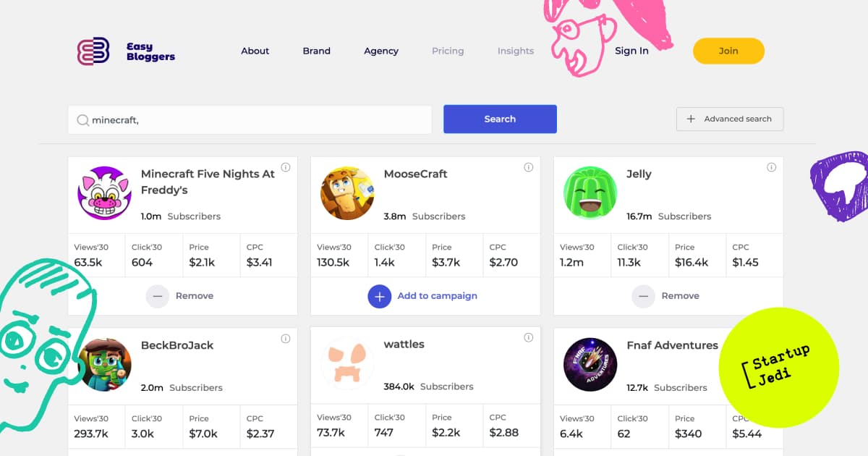
Task: Open the Agency navigation link
Action: 381,51
